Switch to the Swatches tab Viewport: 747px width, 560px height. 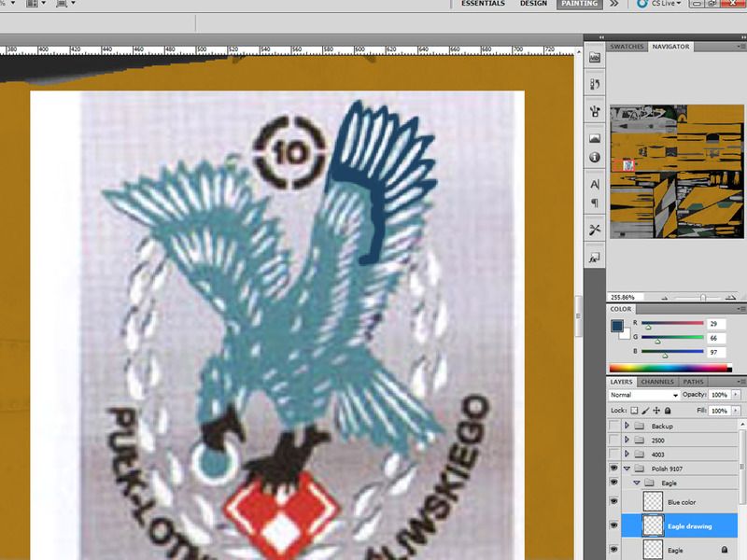625,46
